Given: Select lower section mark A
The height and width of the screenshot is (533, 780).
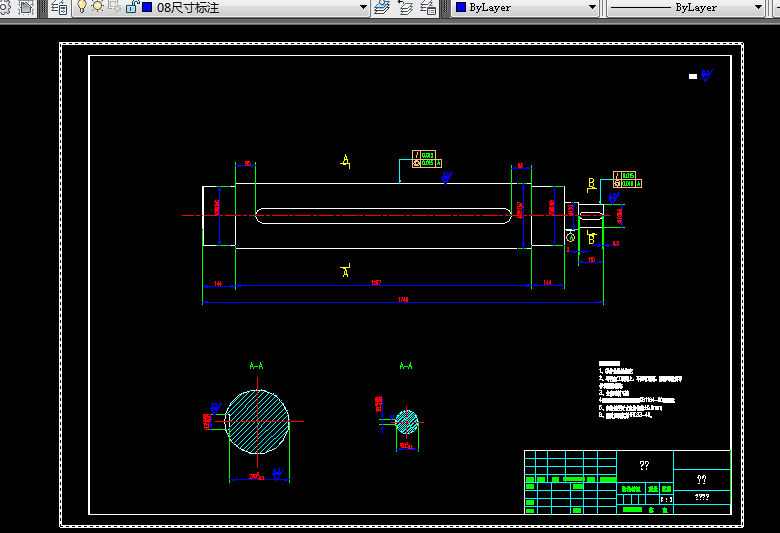Looking at the screenshot, I should point(345,270).
